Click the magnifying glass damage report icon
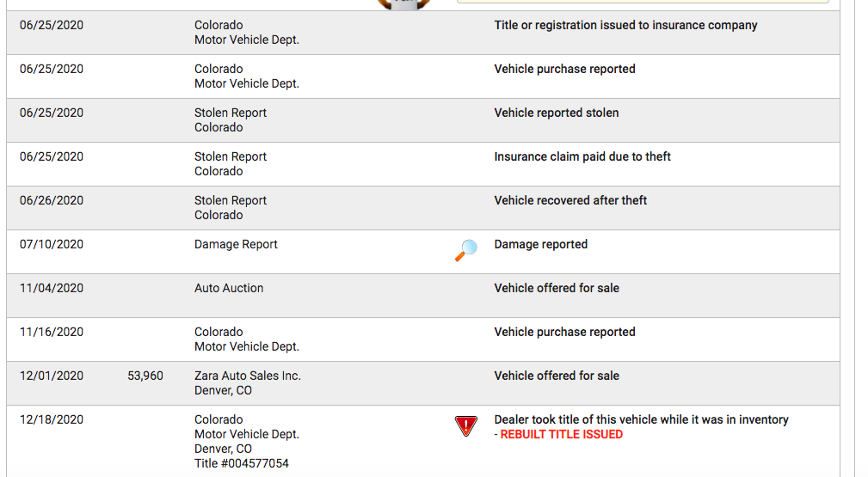The width and height of the screenshot is (868, 477). [x=466, y=250]
